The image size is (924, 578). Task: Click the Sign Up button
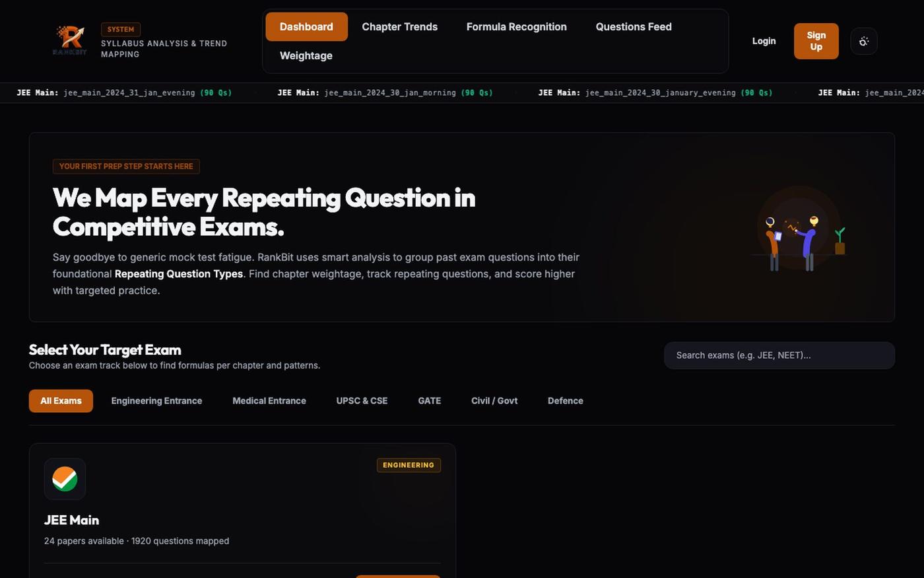(816, 41)
